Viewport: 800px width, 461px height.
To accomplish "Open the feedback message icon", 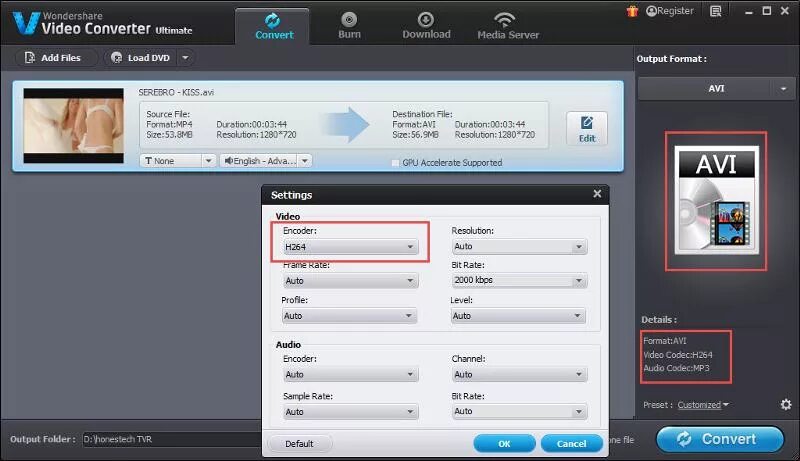I will point(716,11).
